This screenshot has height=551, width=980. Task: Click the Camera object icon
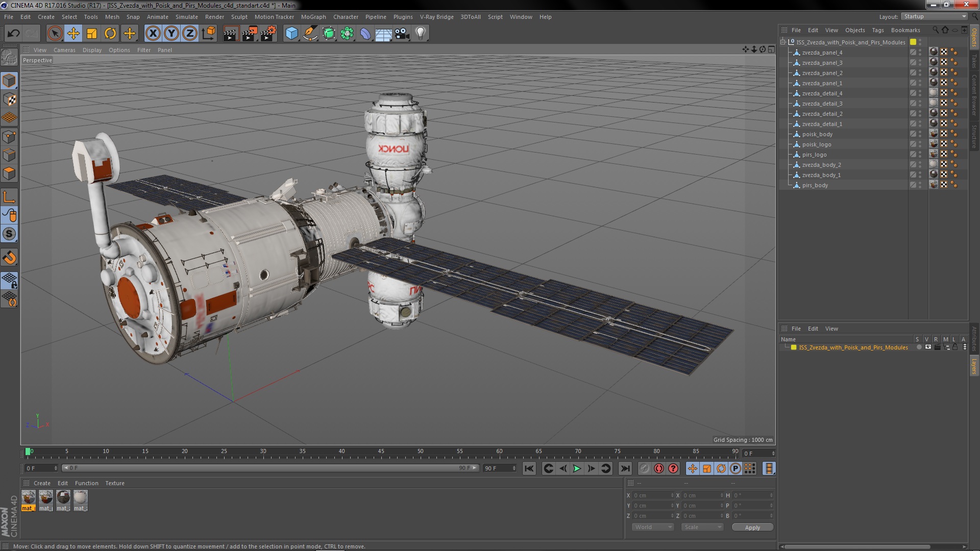pos(402,34)
